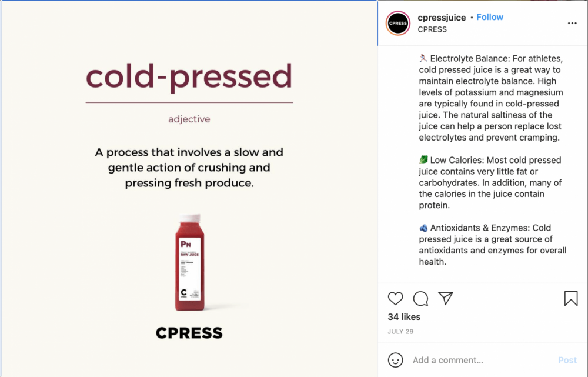Click the CPRESS subtitle under the username
The height and width of the screenshot is (377, 588).
(432, 29)
